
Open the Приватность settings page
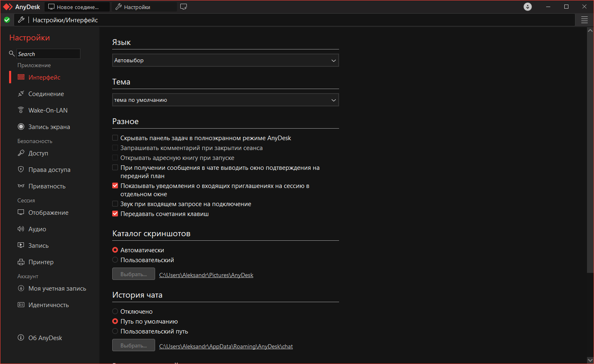47,186
